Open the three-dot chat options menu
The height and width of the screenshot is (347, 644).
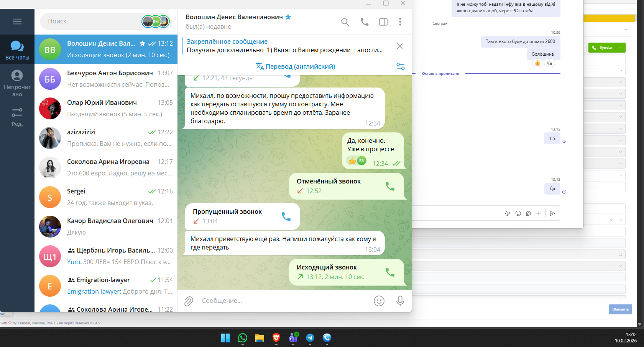coord(400,22)
